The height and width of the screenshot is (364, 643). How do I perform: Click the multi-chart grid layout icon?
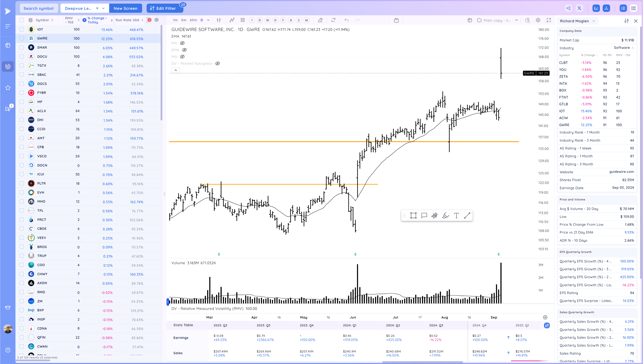click(243, 20)
